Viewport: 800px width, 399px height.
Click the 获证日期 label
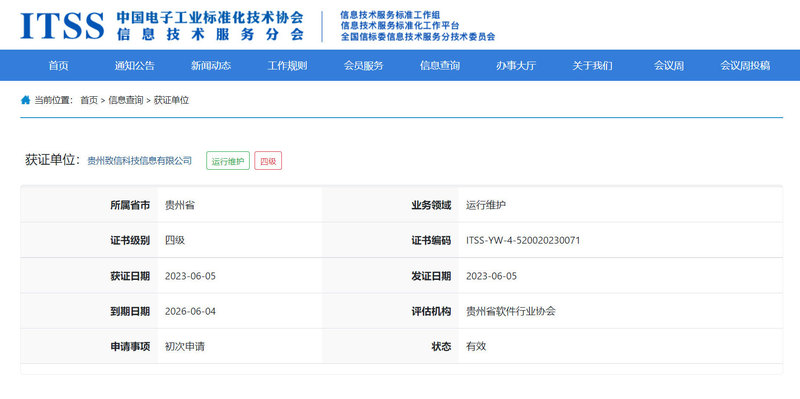click(130, 276)
